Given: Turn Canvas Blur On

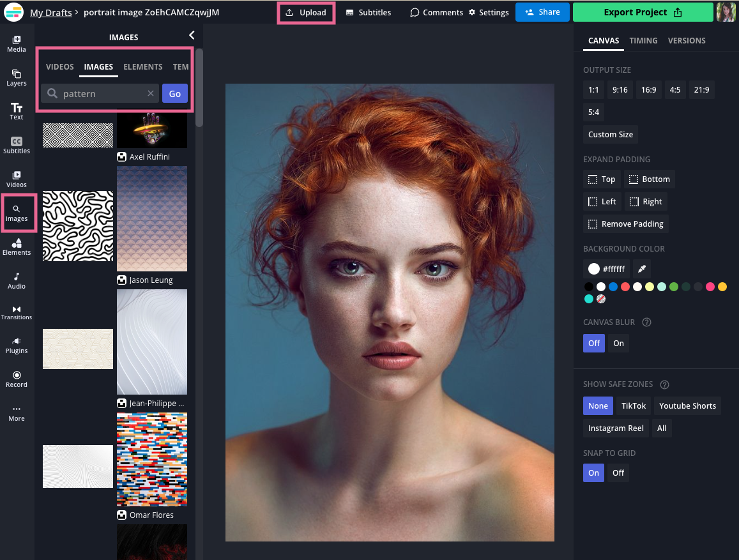Looking at the screenshot, I should click(618, 343).
